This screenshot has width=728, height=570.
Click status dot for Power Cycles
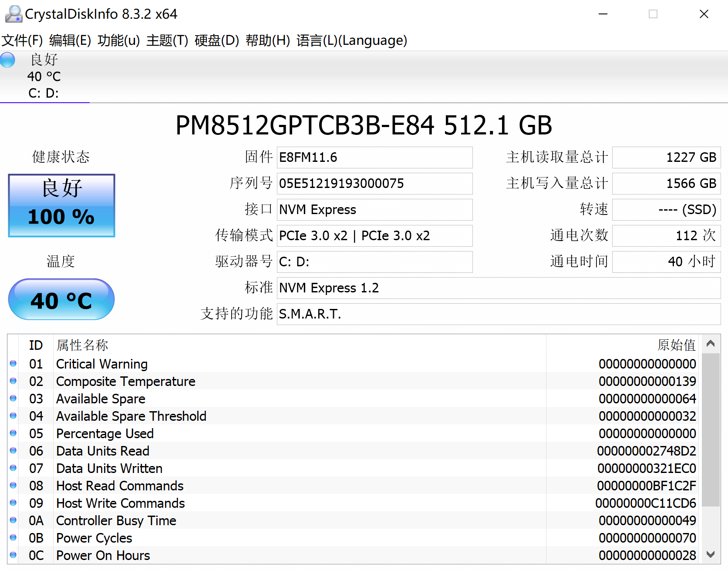tap(13, 537)
